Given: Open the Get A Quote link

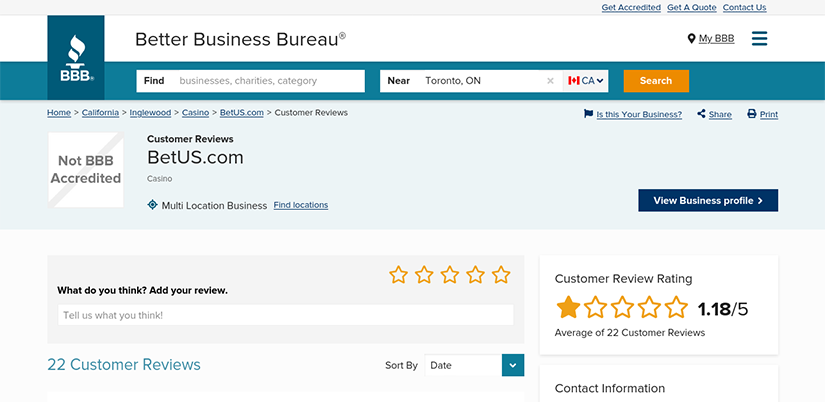Looking at the screenshot, I should click(x=692, y=7).
